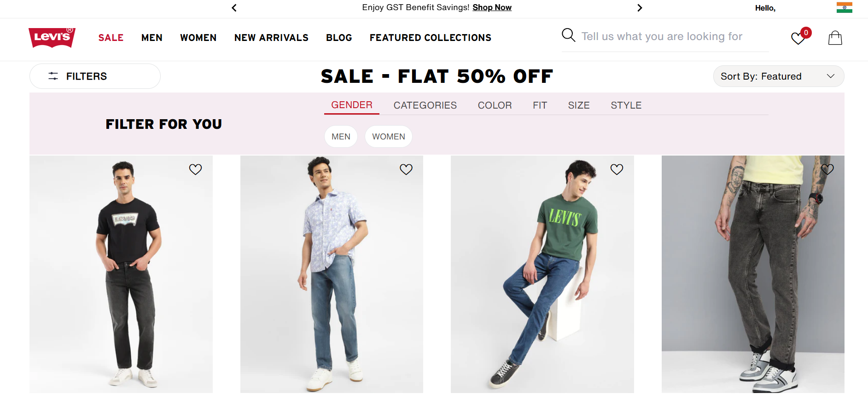The image size is (868, 399).
Task: Wishlist the black Levi's t-shirt product
Action: pyautogui.click(x=195, y=169)
